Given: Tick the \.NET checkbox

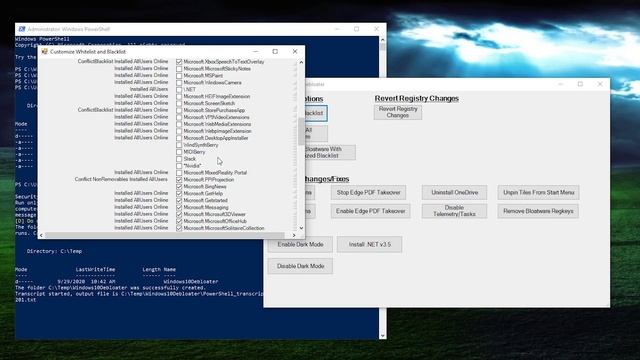Looking at the screenshot, I should [179, 89].
